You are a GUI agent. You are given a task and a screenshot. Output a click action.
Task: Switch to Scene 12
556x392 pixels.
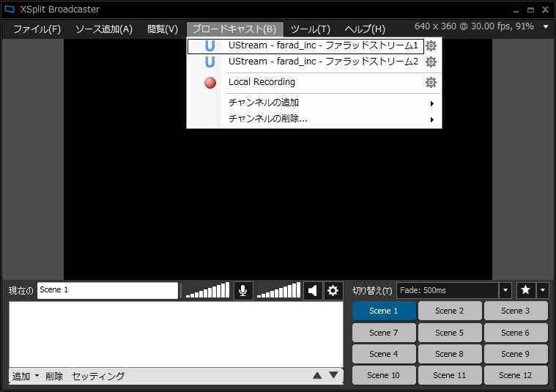516,375
